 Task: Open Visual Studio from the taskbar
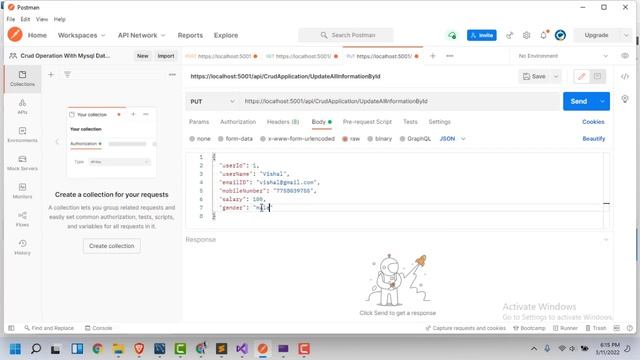pos(242,349)
